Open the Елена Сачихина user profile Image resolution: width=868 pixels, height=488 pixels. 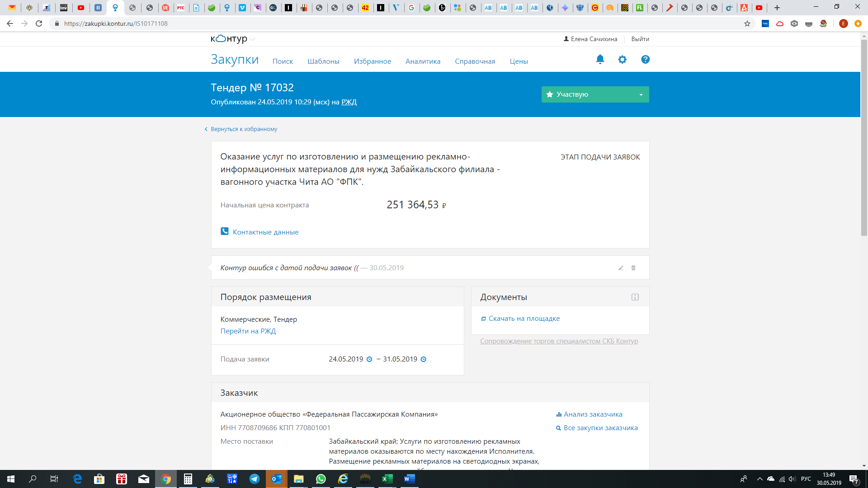coord(590,39)
